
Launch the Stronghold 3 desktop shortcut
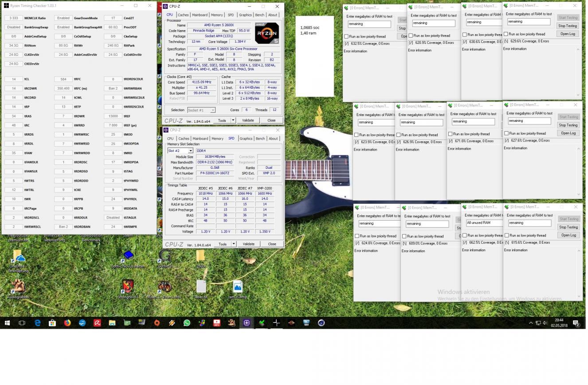(128, 289)
